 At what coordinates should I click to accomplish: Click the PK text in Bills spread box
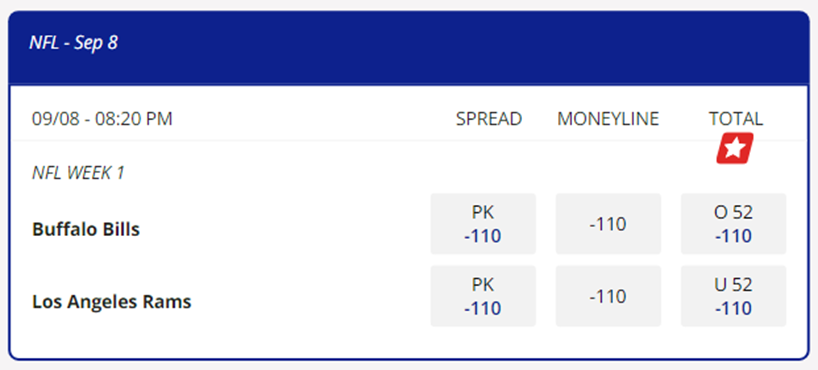pos(483,212)
